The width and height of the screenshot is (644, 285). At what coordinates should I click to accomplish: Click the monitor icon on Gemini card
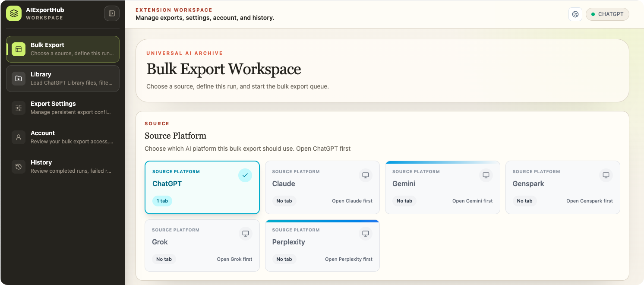pyautogui.click(x=486, y=175)
